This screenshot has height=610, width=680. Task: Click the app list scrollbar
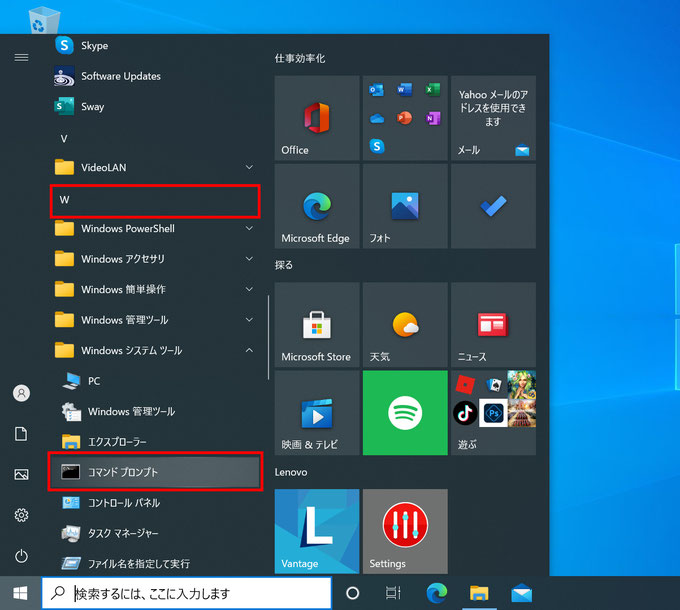point(269,337)
